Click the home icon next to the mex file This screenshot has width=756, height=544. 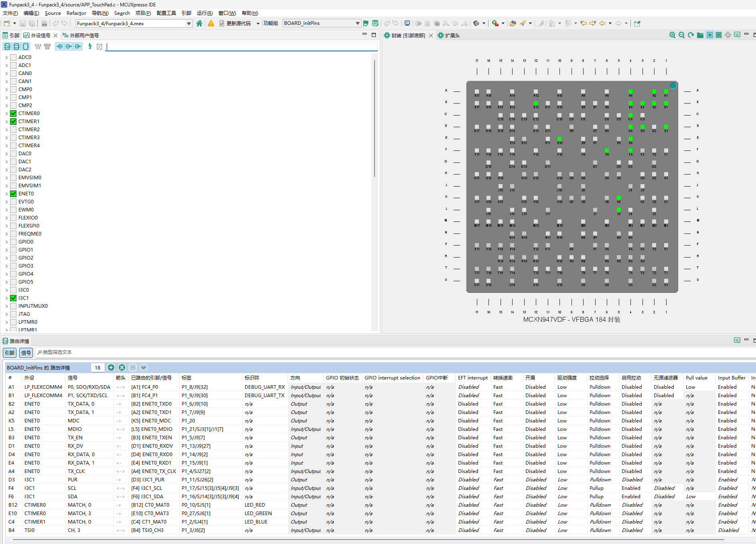[x=199, y=23]
